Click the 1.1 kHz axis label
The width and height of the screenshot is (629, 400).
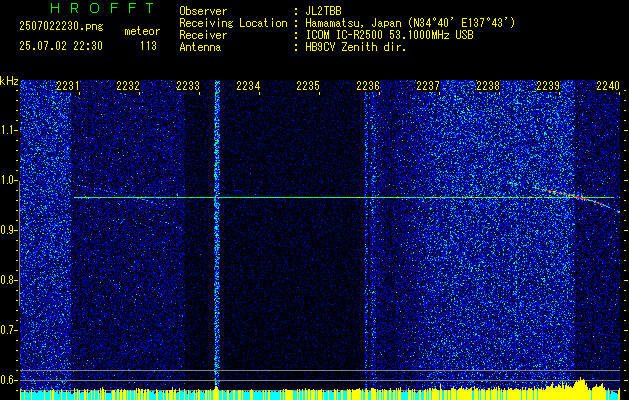click(8, 130)
